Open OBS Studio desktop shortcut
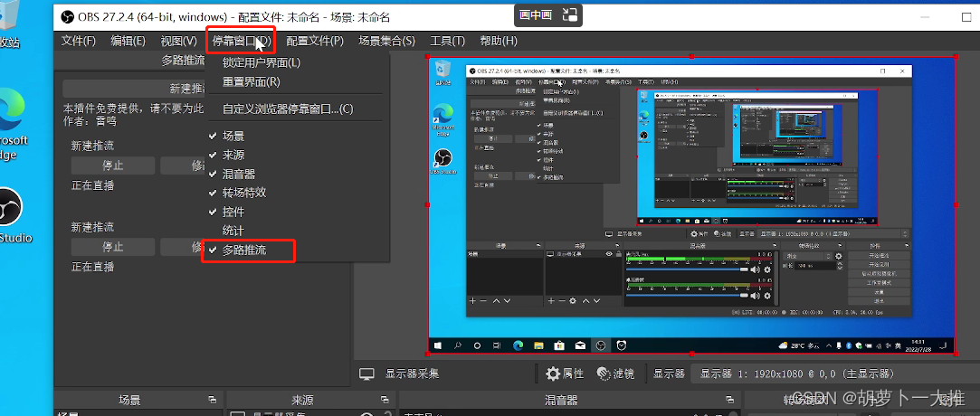The width and height of the screenshot is (980, 416). [13, 215]
